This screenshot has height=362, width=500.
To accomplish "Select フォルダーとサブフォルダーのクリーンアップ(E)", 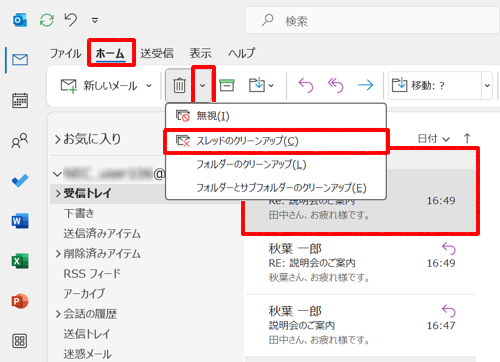I will point(276,188).
